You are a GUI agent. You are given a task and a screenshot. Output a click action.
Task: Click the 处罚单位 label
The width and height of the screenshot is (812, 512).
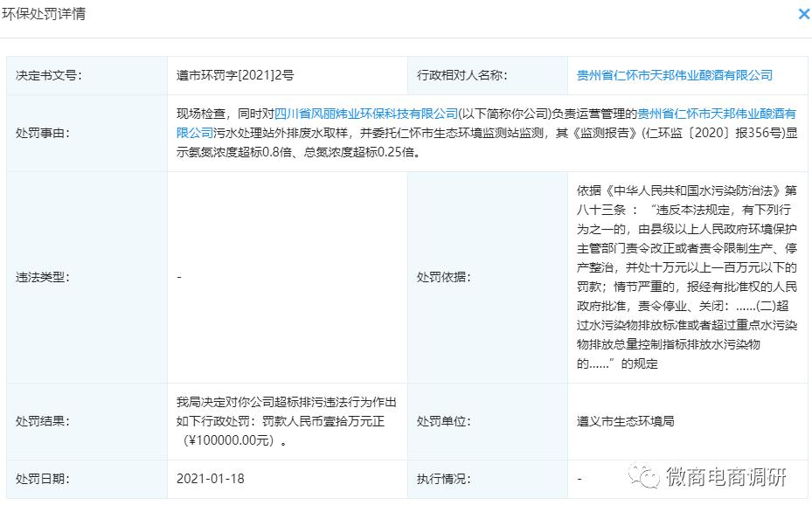pos(444,421)
